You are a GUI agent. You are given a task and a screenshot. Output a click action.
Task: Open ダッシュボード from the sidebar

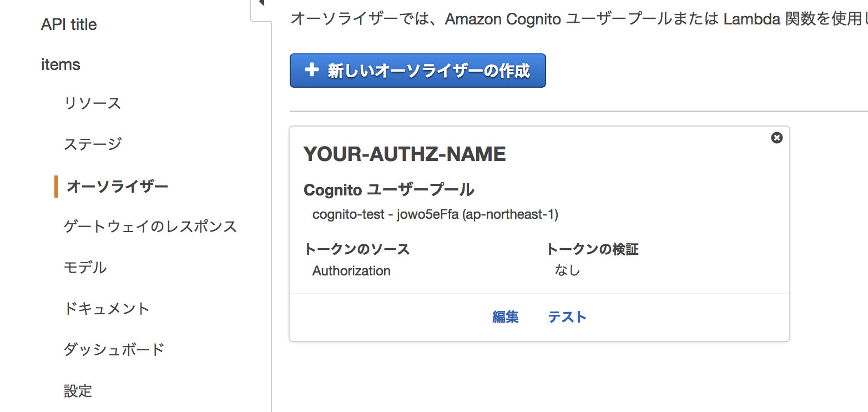pos(114,350)
